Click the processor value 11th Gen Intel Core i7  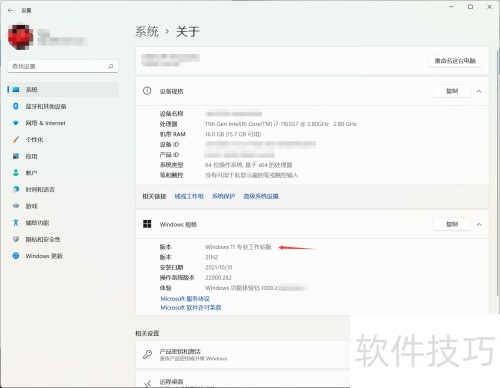(281, 124)
